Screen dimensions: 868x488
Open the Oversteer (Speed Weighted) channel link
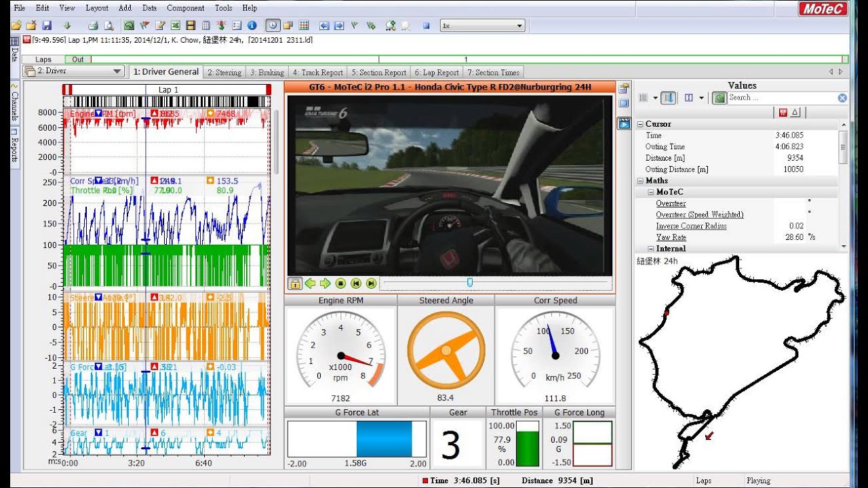coord(700,215)
